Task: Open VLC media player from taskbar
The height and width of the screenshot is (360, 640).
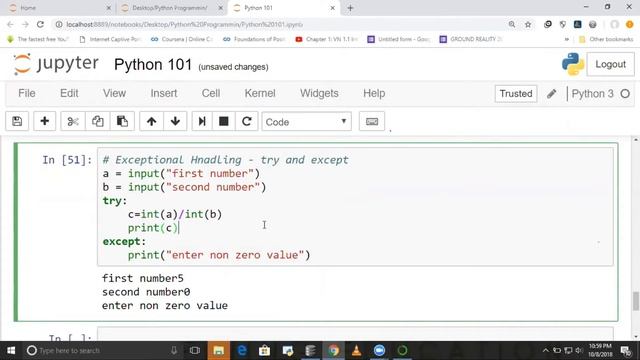Action: pos(356,350)
